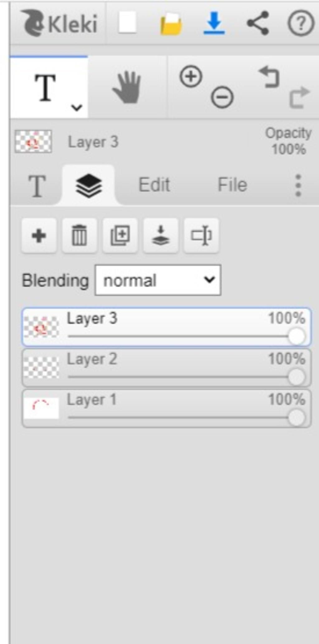Duplicate the layer with copy button

click(120, 236)
